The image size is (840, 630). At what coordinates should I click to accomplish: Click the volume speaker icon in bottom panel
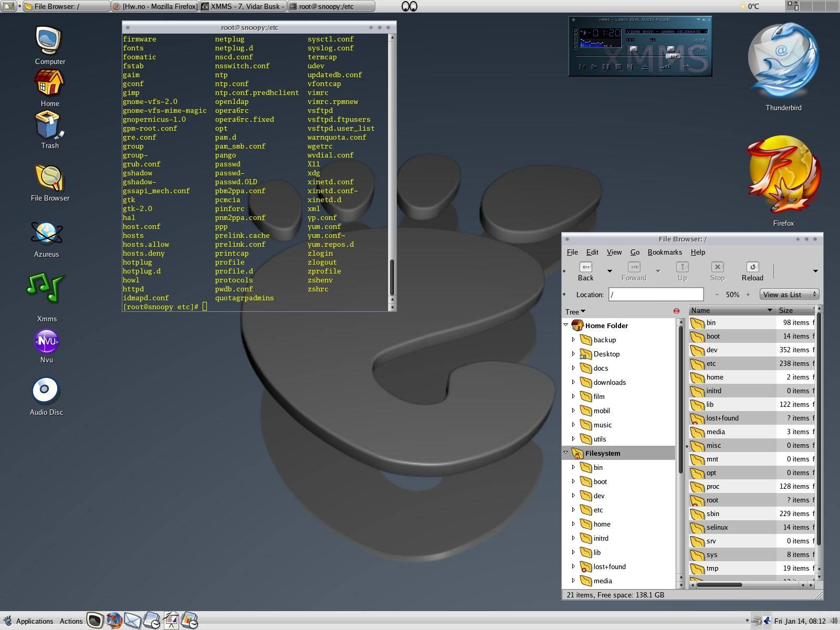pyautogui.click(x=834, y=621)
